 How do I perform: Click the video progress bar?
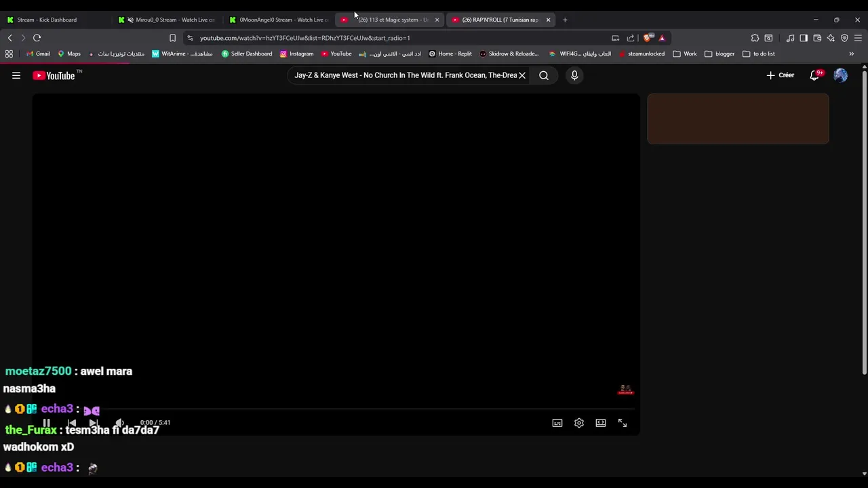coord(336,409)
